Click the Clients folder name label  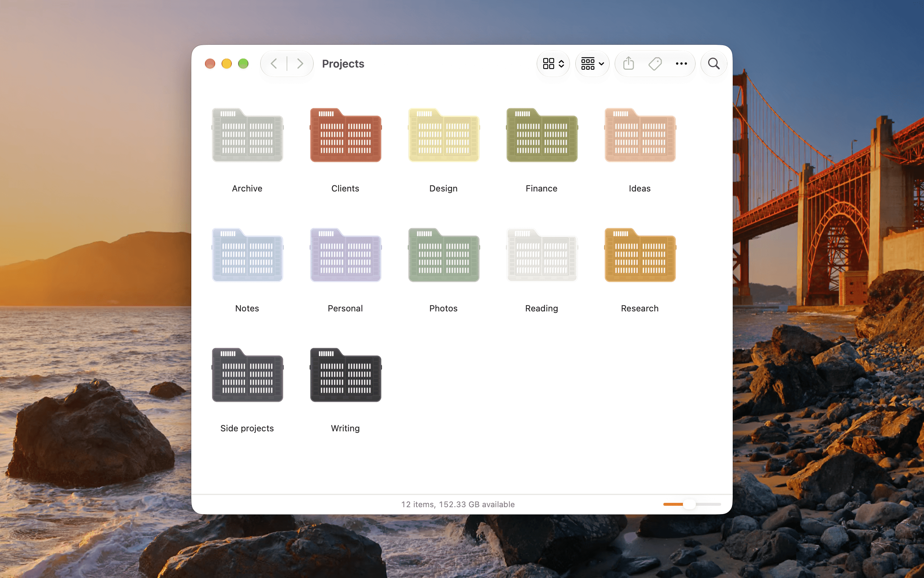(345, 189)
